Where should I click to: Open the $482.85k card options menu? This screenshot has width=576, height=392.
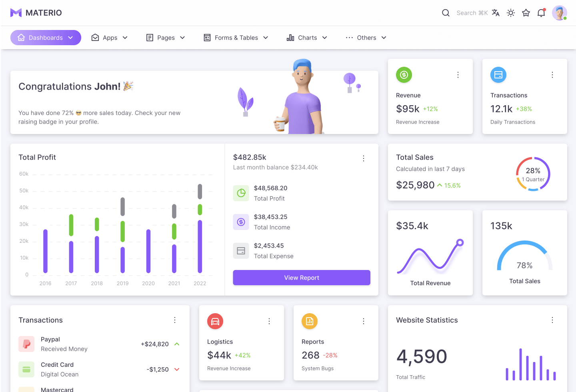tap(364, 158)
